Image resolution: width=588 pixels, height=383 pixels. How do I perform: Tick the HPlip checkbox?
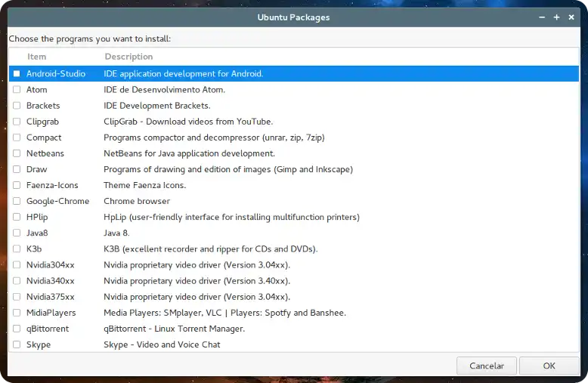tap(17, 217)
